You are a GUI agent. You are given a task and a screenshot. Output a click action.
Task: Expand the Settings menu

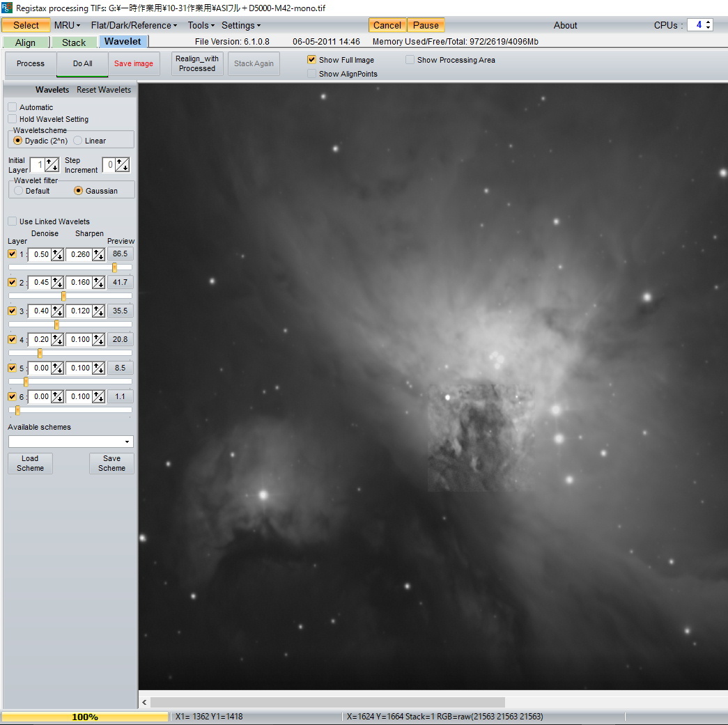(x=241, y=26)
